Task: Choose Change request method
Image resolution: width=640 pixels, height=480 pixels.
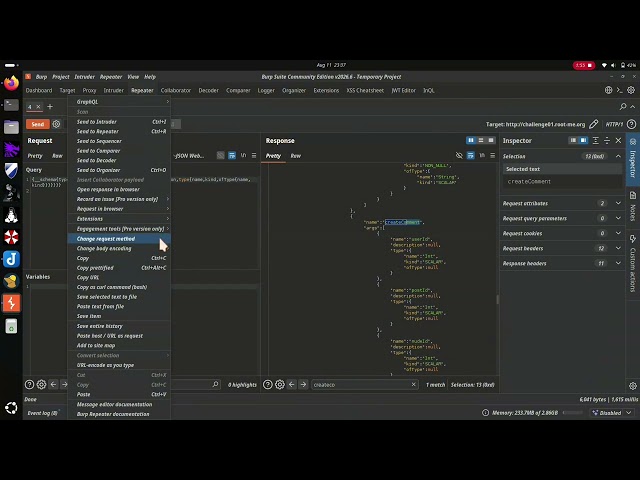Action: pyautogui.click(x=119, y=239)
